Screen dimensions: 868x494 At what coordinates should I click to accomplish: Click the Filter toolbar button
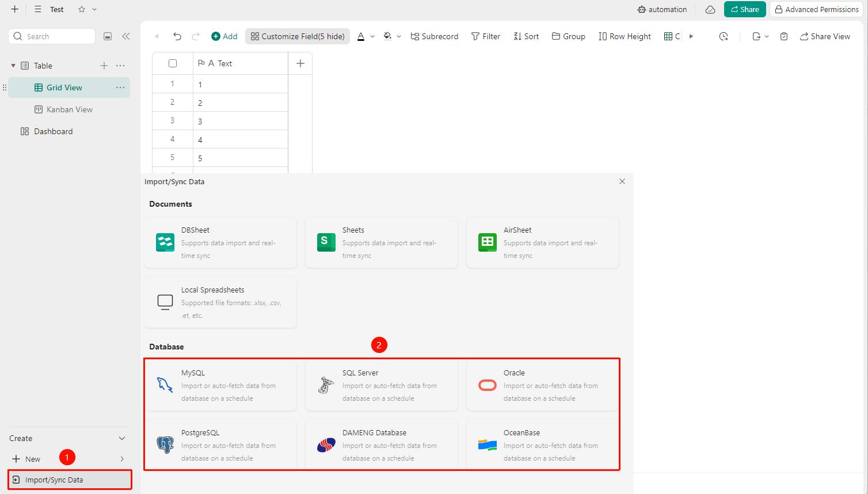[x=486, y=36]
